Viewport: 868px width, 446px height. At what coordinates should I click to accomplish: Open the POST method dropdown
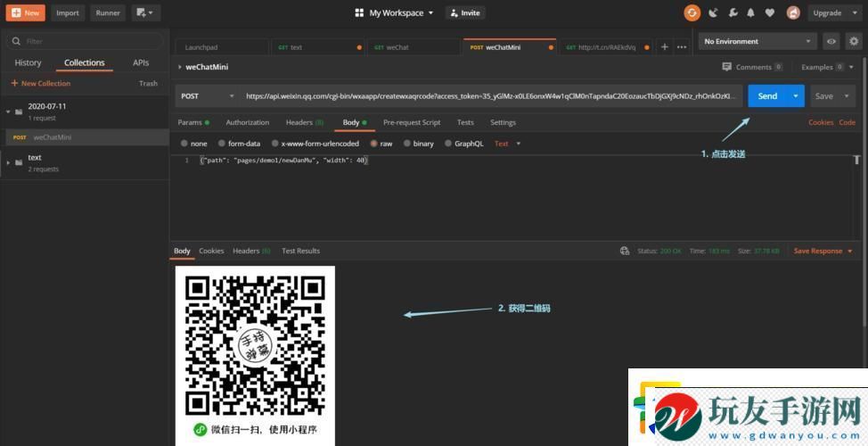(x=207, y=95)
